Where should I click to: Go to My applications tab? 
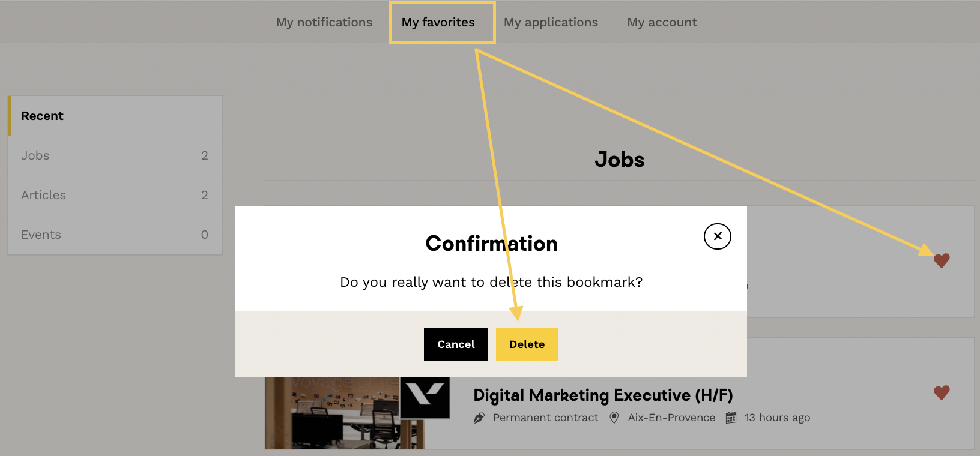551,22
